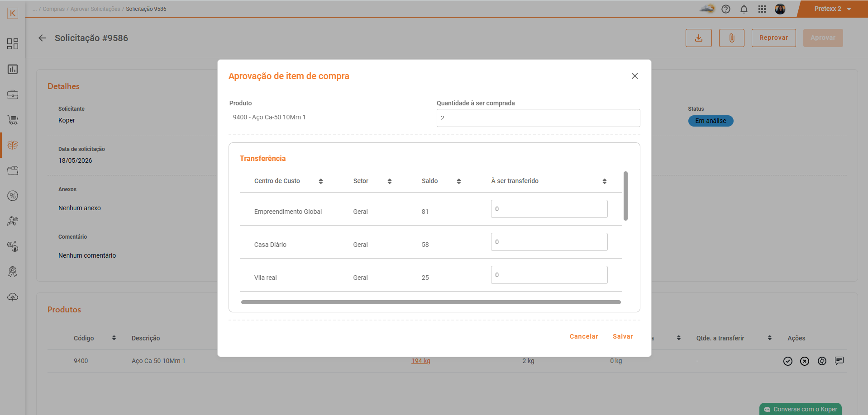Open the Pretexx 2 company dropdown

833,9
